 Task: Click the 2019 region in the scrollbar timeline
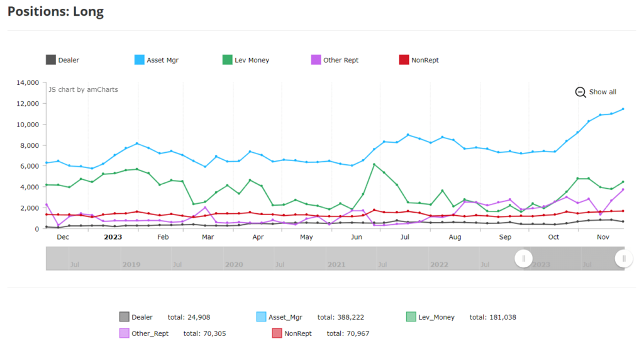pyautogui.click(x=131, y=265)
